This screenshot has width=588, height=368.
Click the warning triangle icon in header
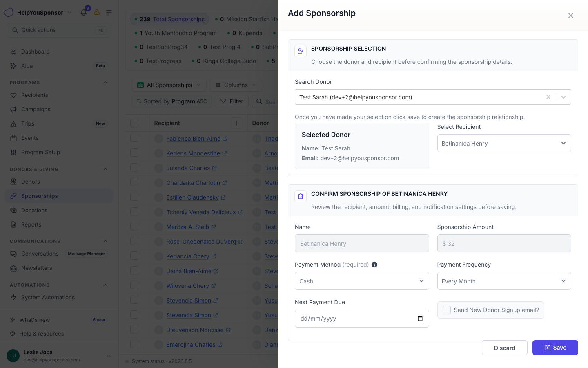[97, 12]
